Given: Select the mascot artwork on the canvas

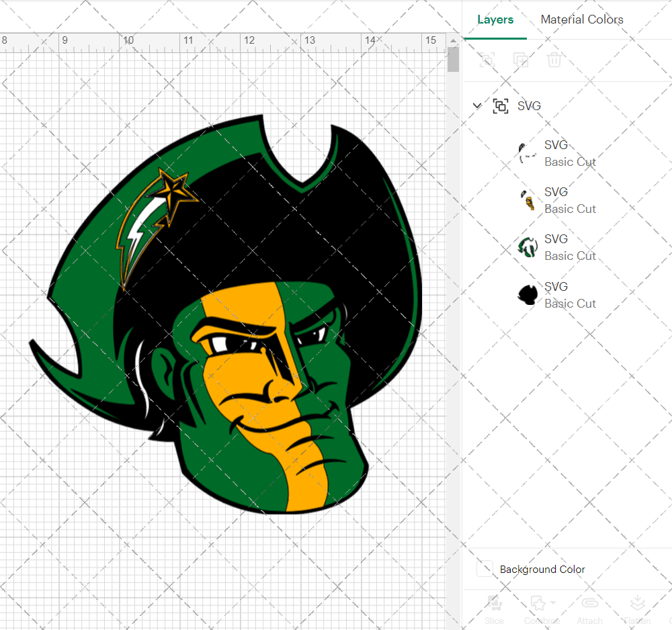Looking at the screenshot, I should point(226,314).
